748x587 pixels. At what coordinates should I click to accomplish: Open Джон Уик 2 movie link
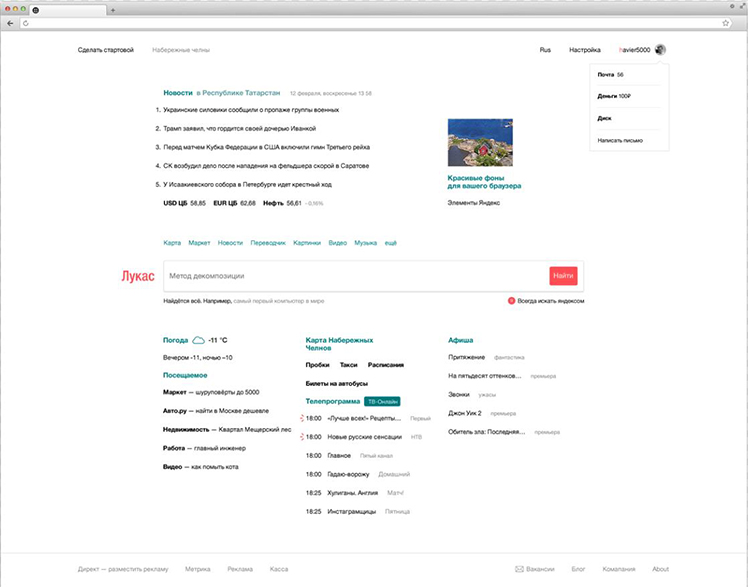tap(465, 413)
